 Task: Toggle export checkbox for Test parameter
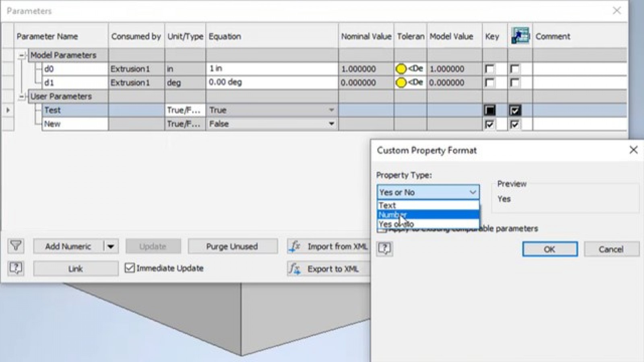pos(515,110)
